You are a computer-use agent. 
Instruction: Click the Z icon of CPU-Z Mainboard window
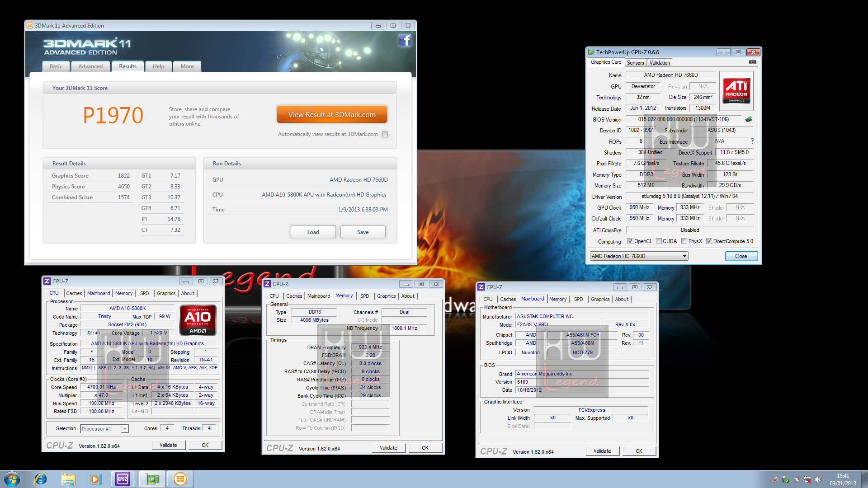pyautogui.click(x=481, y=287)
